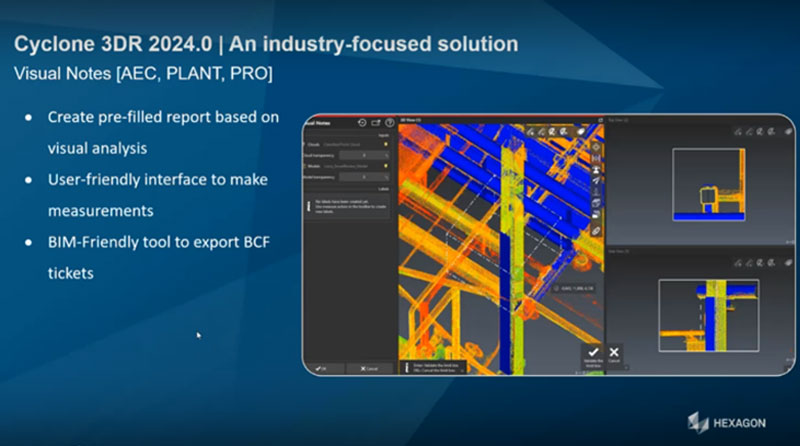Click Cancel button at Visual Notes panel bottom

tap(369, 368)
